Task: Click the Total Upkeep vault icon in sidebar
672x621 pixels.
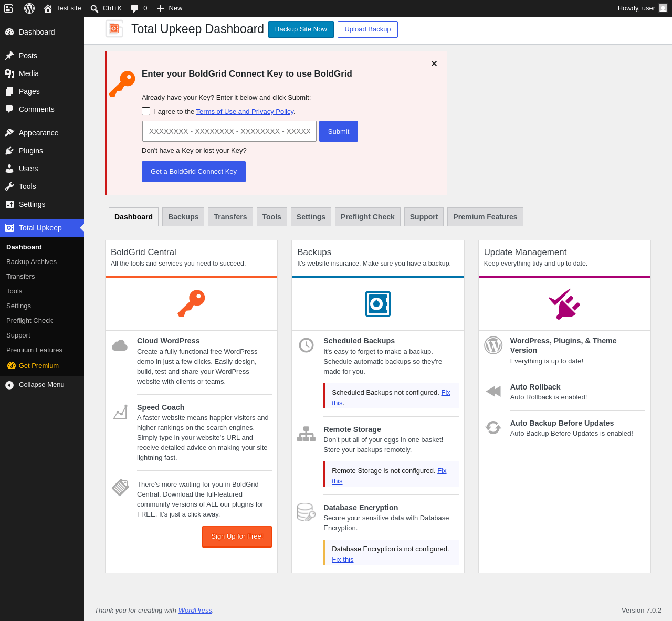Action: [x=9, y=228]
